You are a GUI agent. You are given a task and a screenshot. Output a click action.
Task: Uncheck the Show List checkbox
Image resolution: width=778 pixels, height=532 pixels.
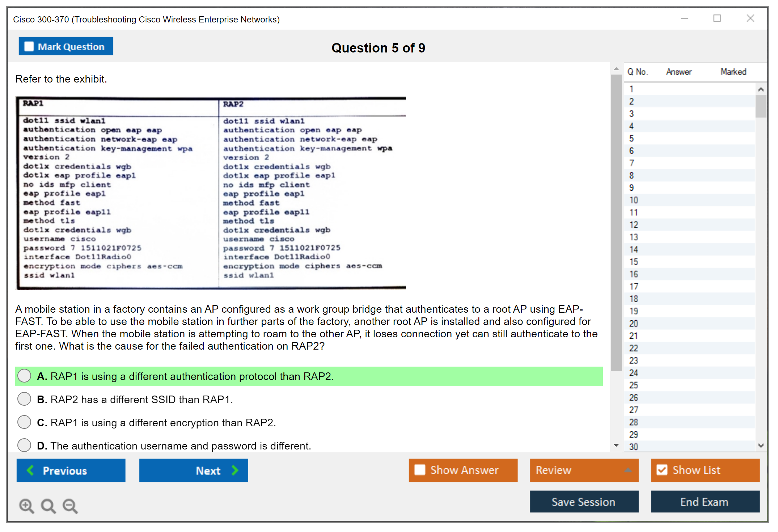pos(662,470)
